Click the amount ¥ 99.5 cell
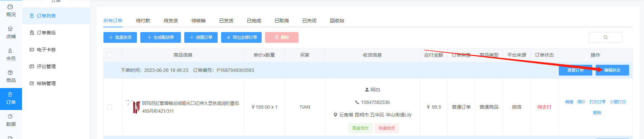644x139 pixels. click(434, 107)
